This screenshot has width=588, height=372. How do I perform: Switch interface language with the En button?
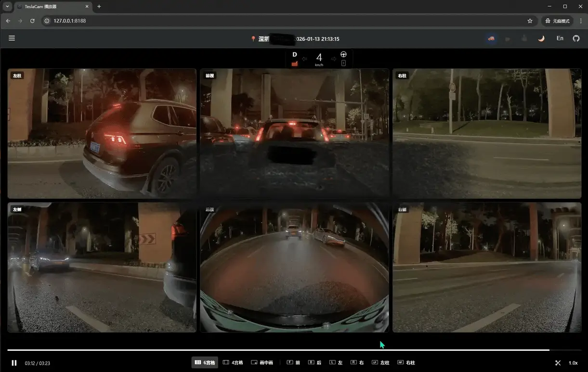pyautogui.click(x=560, y=38)
